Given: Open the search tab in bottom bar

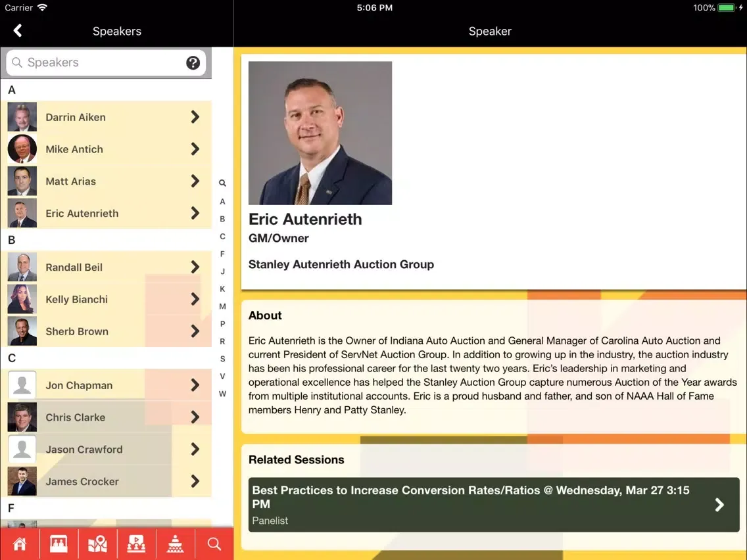Looking at the screenshot, I should [214, 544].
